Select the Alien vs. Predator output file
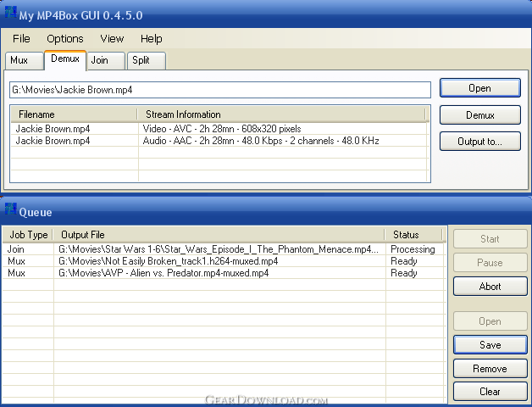 163,273
